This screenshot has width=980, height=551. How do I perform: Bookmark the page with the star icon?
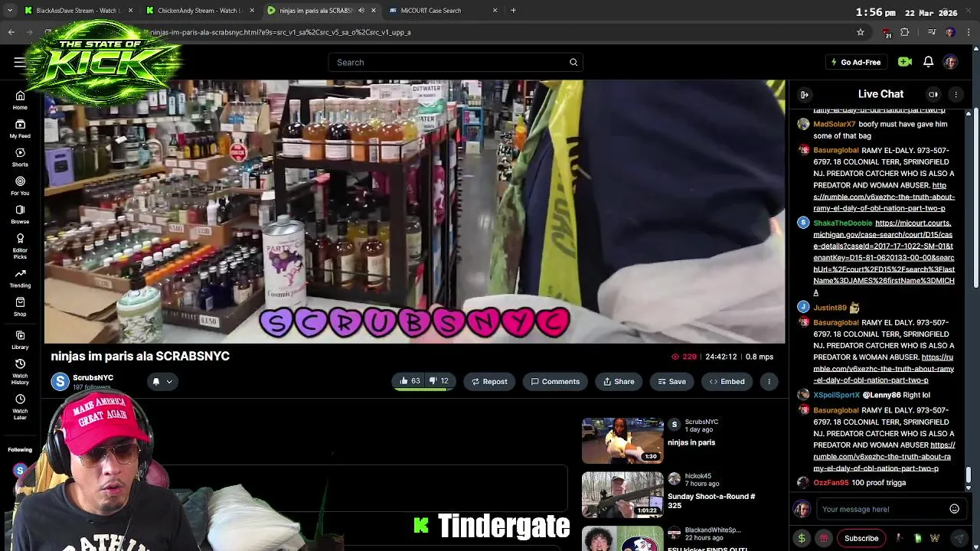click(x=861, y=32)
